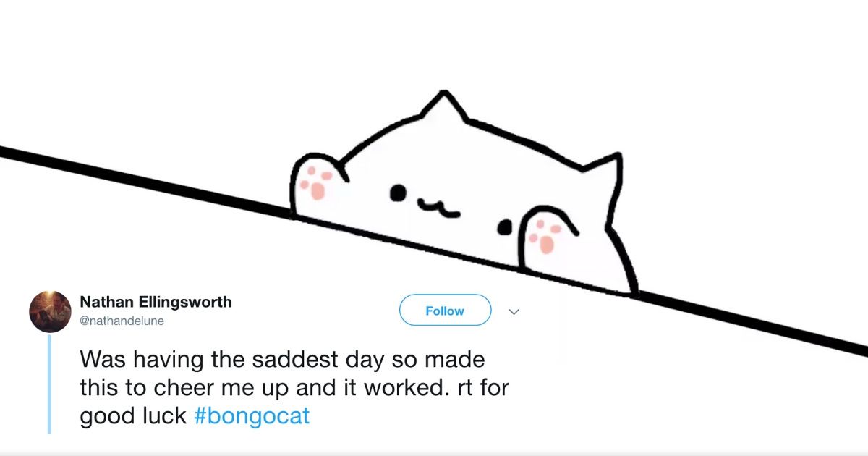Screen dimensions: 868x456
Task: Open the #bongocat hashtag link
Action: click(x=252, y=418)
